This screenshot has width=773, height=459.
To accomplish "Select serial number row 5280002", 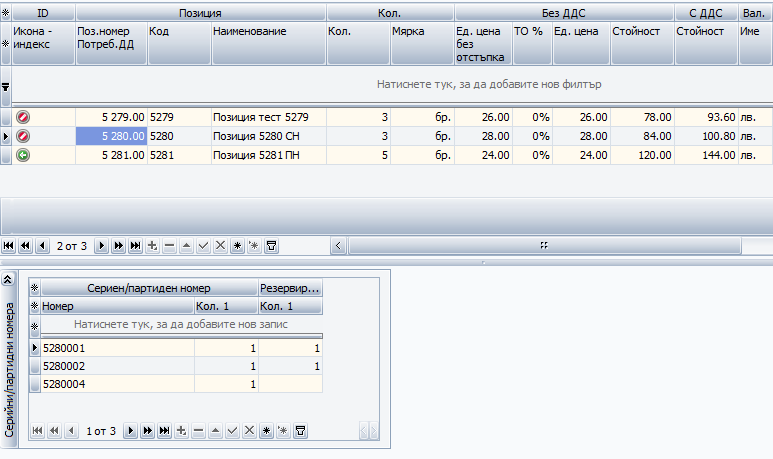I will (x=182, y=366).
